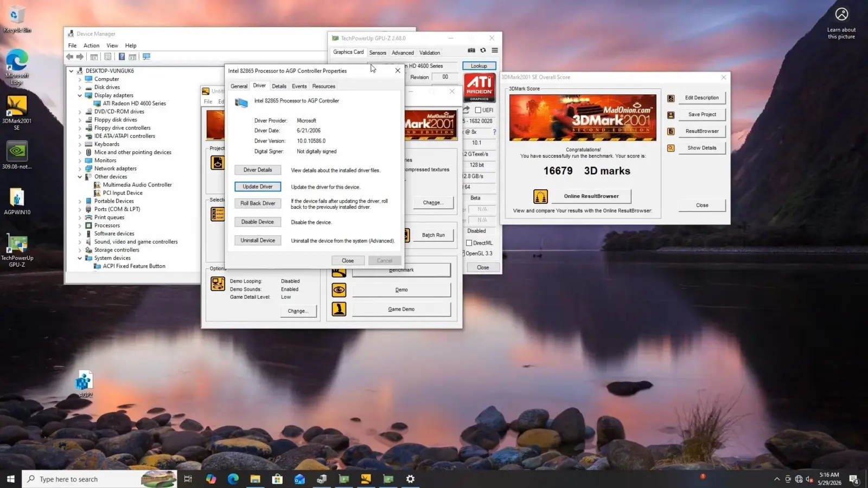
Task: Click the Roll Back Driver button
Action: (x=258, y=203)
